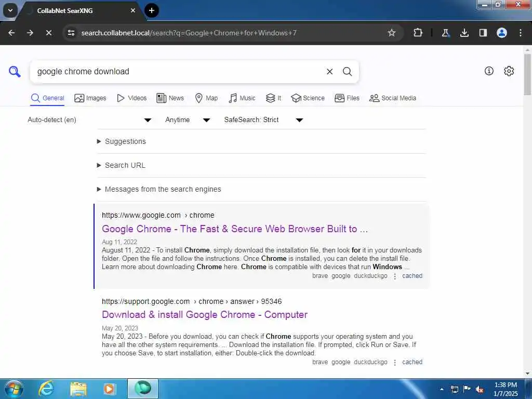Toggle the browser side panel
Image resolution: width=532 pixels, height=399 pixels.
[483, 33]
